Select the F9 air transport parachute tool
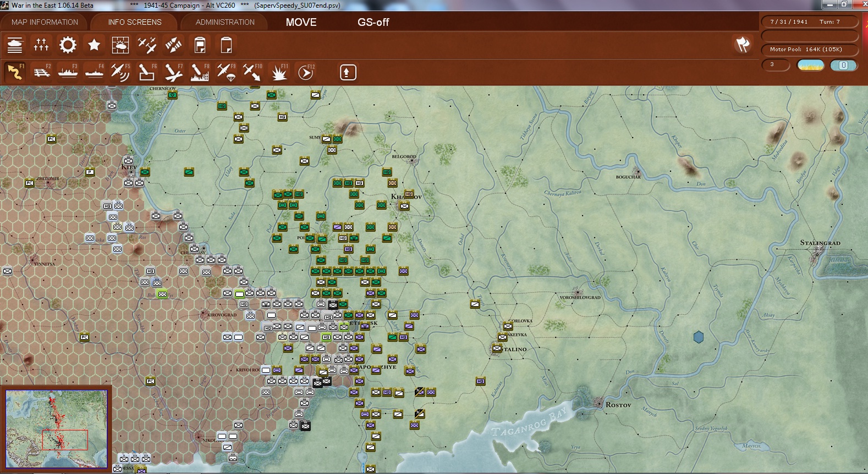 [x=226, y=72]
